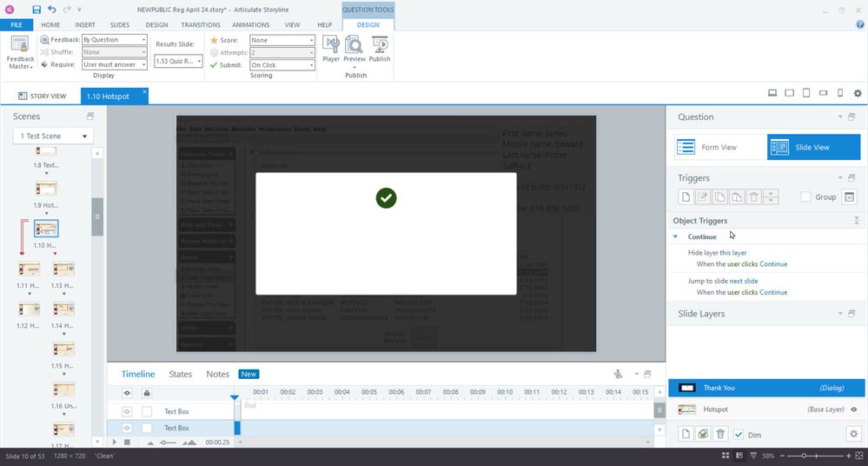Switch to Form View
Viewport: 868px width, 466px height.
point(719,147)
